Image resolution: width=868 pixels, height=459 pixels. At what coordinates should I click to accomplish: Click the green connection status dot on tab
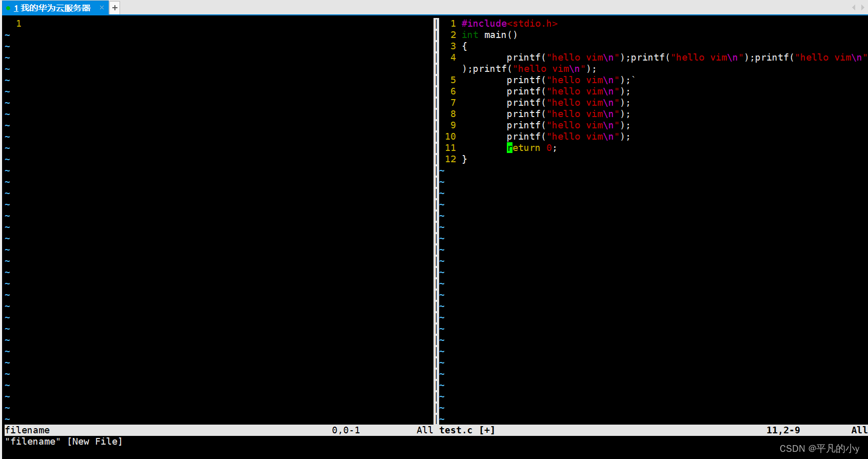click(x=8, y=8)
